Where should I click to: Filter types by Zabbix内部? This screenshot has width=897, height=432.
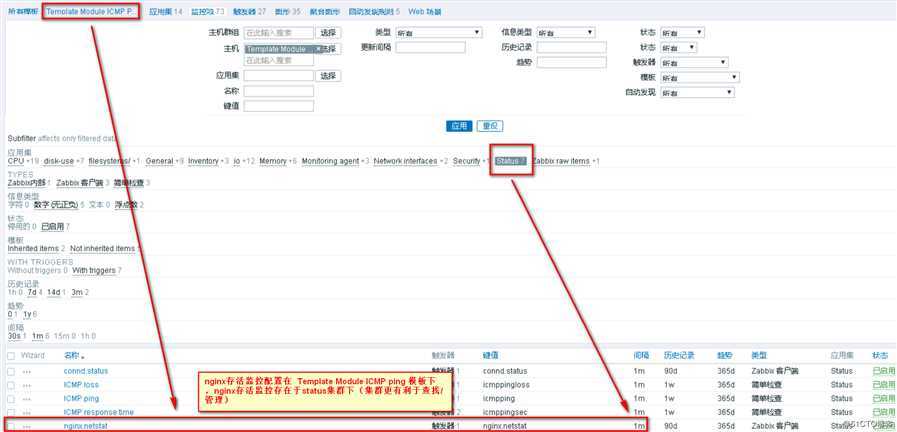point(26,183)
